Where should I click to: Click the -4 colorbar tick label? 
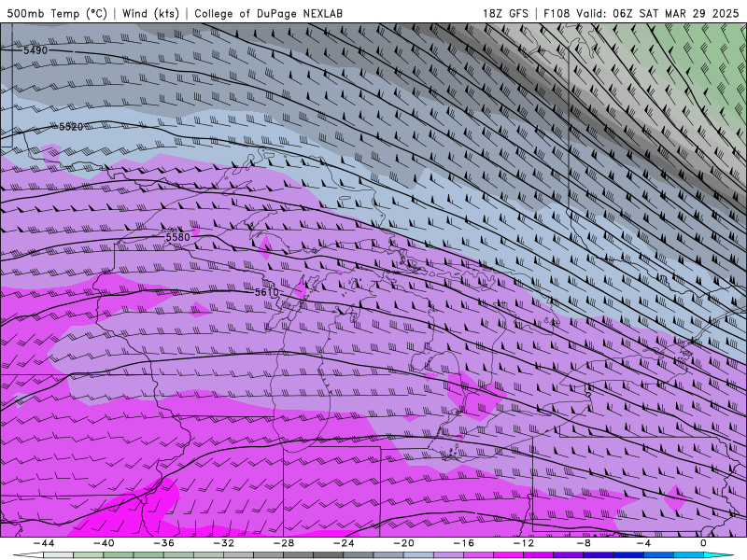pos(643,543)
